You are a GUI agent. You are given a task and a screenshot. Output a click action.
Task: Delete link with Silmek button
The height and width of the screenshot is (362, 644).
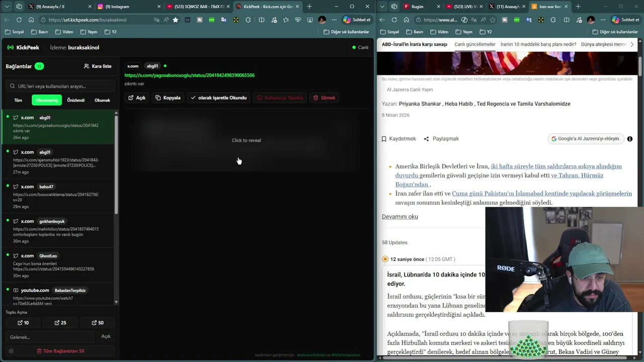point(324,98)
